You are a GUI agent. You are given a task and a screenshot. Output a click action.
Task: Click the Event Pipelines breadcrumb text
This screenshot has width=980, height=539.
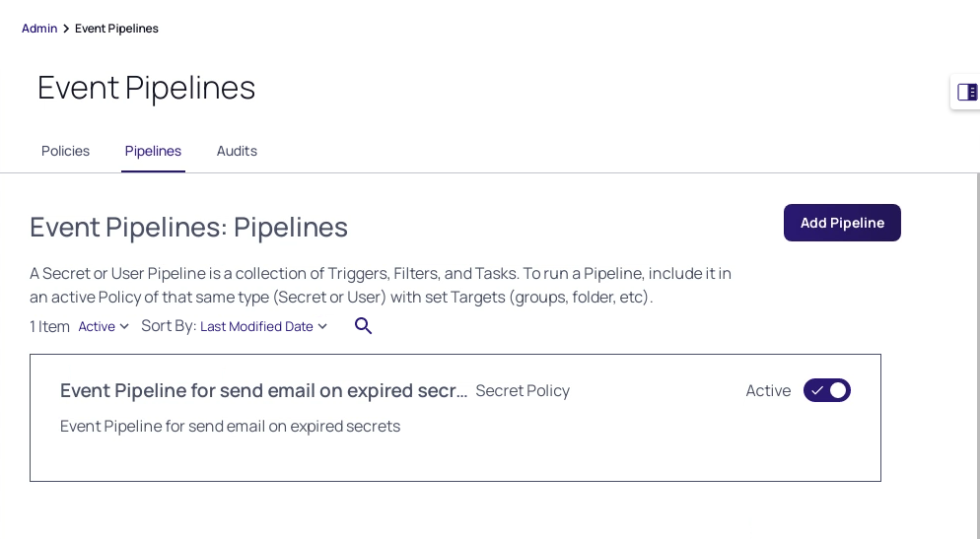point(116,29)
